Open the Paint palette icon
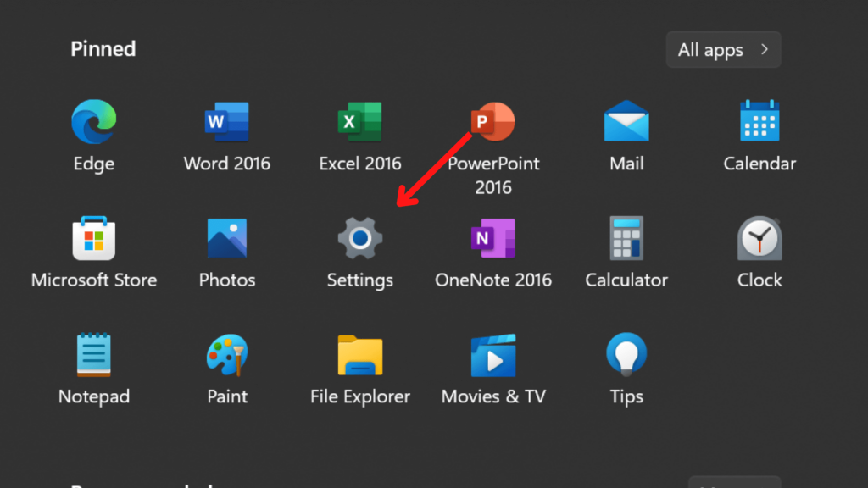Image resolution: width=868 pixels, height=488 pixels. (227, 355)
